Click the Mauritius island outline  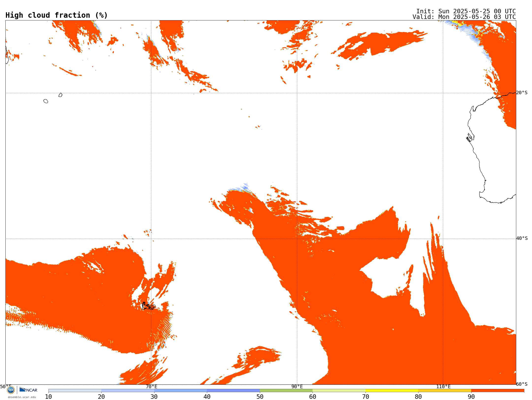[60, 95]
